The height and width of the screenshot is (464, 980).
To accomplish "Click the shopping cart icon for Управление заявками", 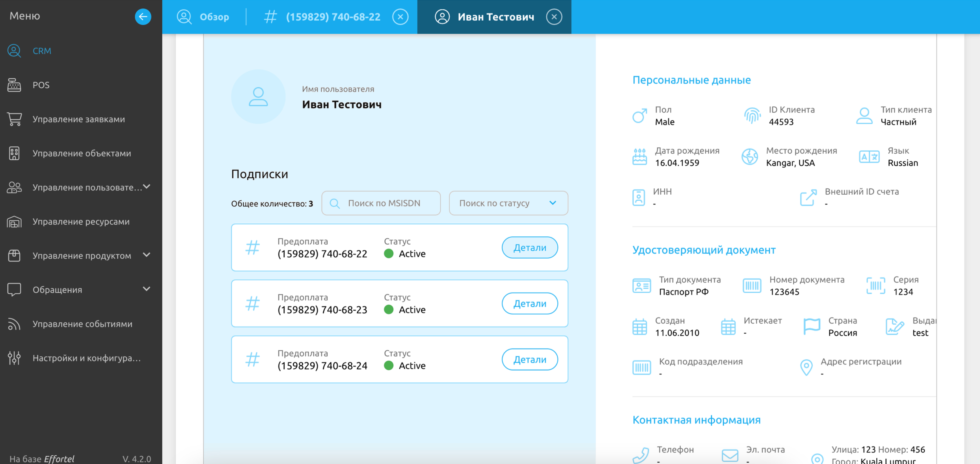I will (x=14, y=119).
